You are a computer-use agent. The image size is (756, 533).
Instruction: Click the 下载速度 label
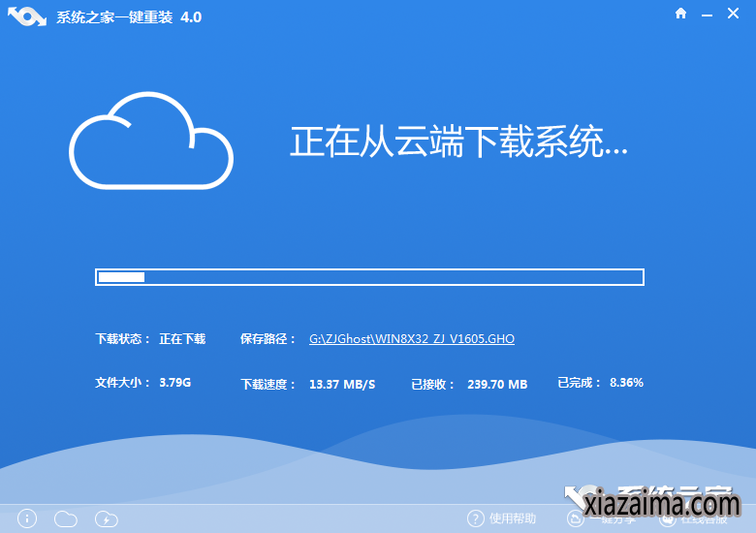268,384
